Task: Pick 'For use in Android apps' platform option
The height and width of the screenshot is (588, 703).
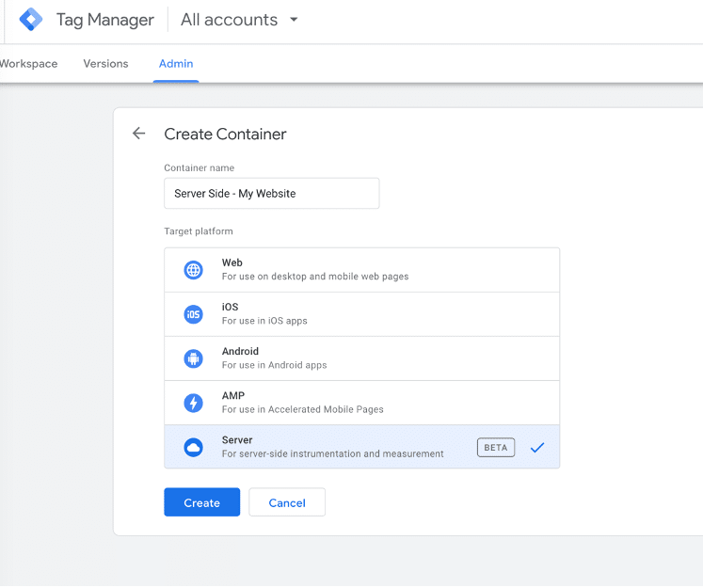Action: coord(274,365)
